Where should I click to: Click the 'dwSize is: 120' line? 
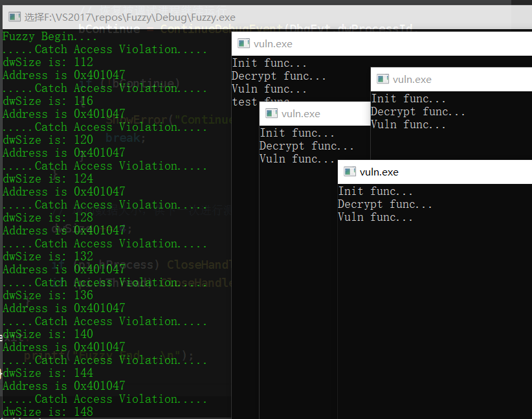(48, 139)
